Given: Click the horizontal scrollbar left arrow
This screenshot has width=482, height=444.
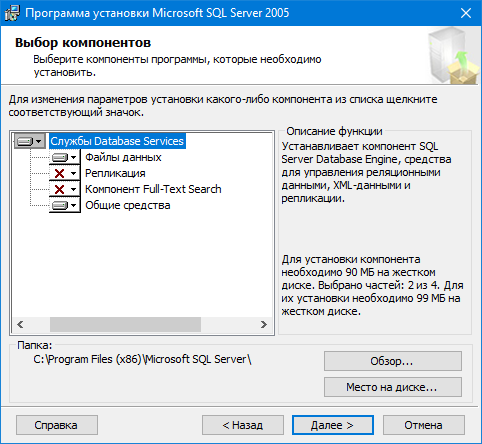Looking at the screenshot, I should click(20, 324).
